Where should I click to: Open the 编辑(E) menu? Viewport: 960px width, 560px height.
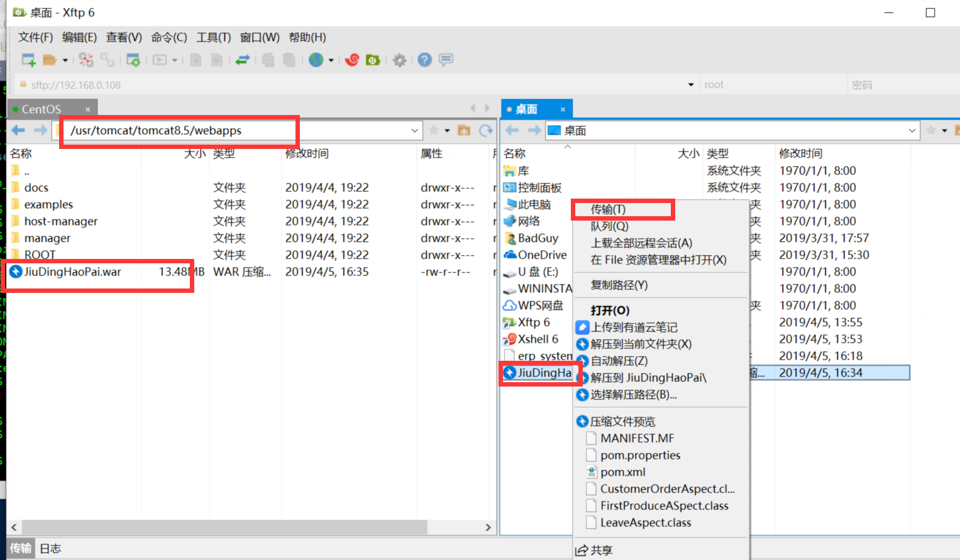pos(79,38)
